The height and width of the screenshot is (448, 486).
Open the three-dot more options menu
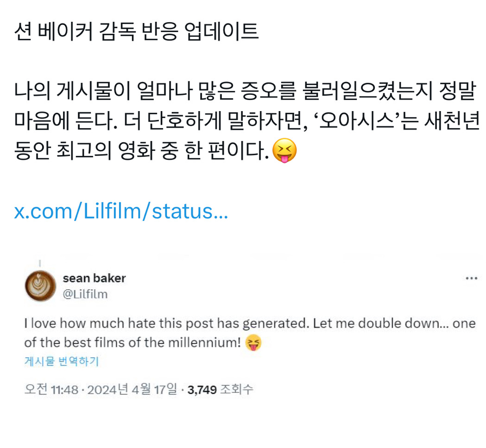pos(472,278)
